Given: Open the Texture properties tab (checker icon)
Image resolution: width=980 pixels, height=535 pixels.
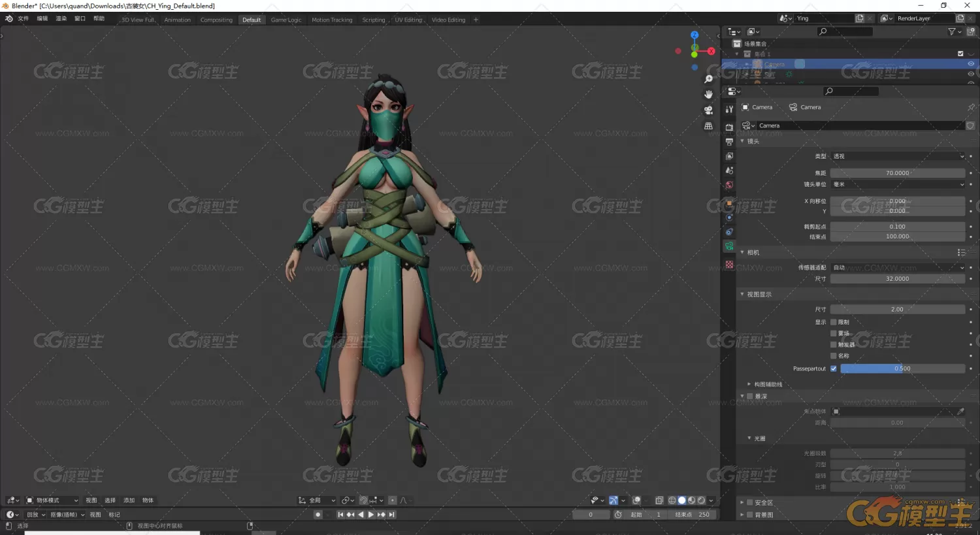Looking at the screenshot, I should 729,265.
